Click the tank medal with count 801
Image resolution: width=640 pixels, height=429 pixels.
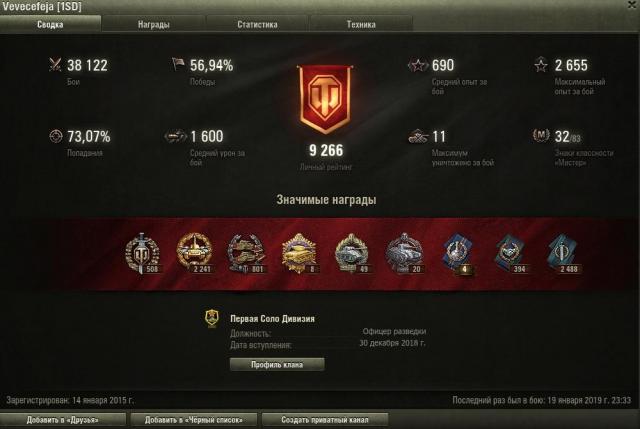tap(247, 253)
